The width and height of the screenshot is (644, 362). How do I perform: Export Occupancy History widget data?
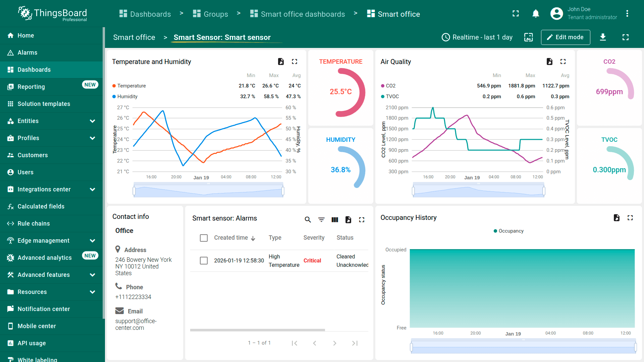pyautogui.click(x=616, y=218)
